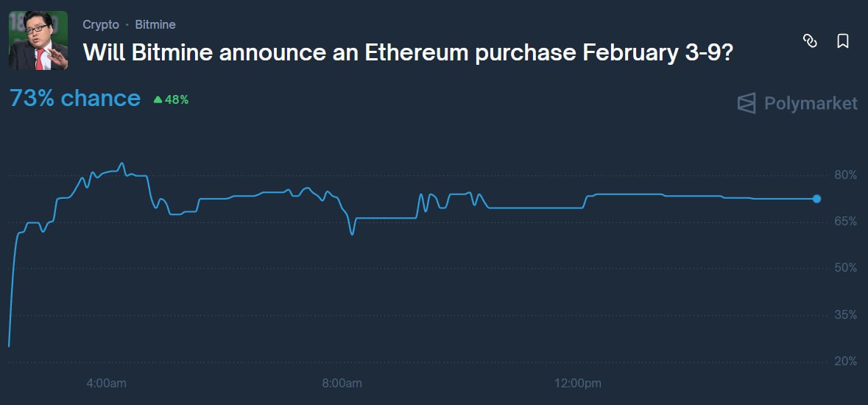868x405 pixels.
Task: Click the Bitmine Ethereum purchase market title
Action: click(407, 52)
